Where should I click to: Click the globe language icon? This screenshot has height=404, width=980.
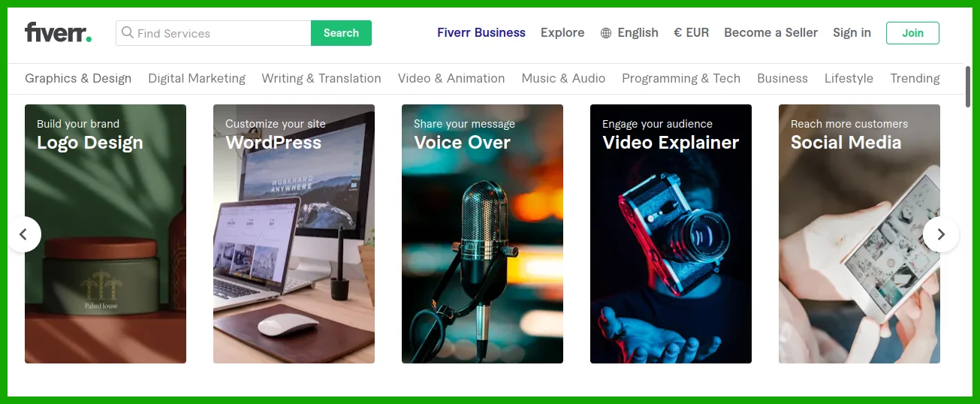[606, 33]
